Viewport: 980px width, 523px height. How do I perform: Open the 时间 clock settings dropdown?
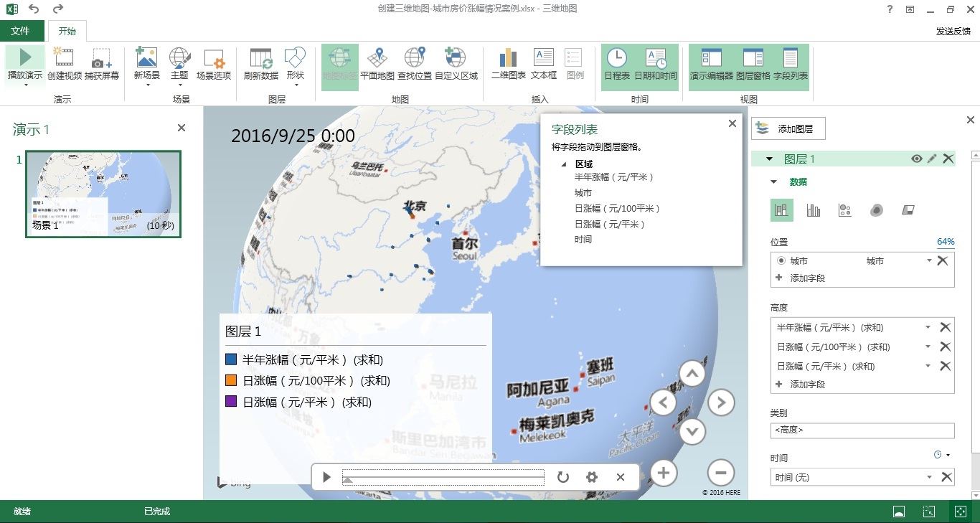[942, 455]
